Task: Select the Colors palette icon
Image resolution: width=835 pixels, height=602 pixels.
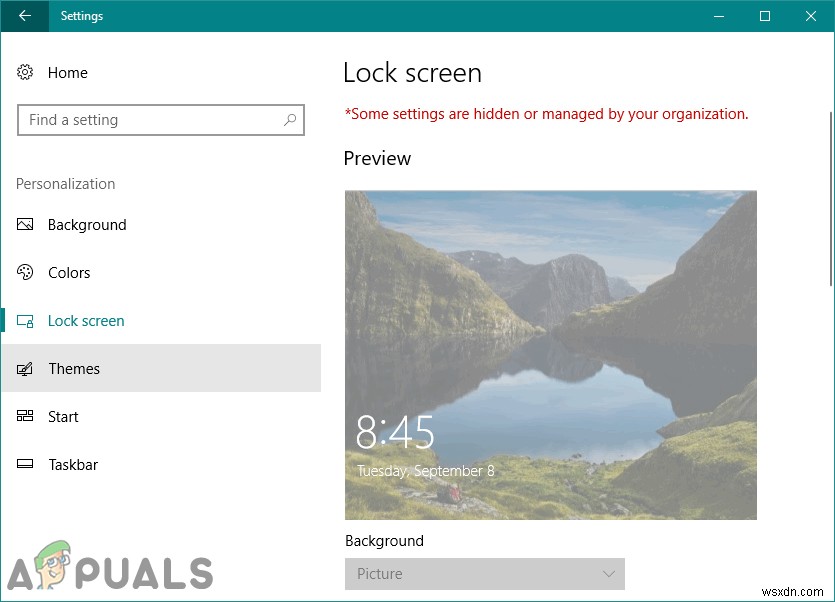Action: 25,272
